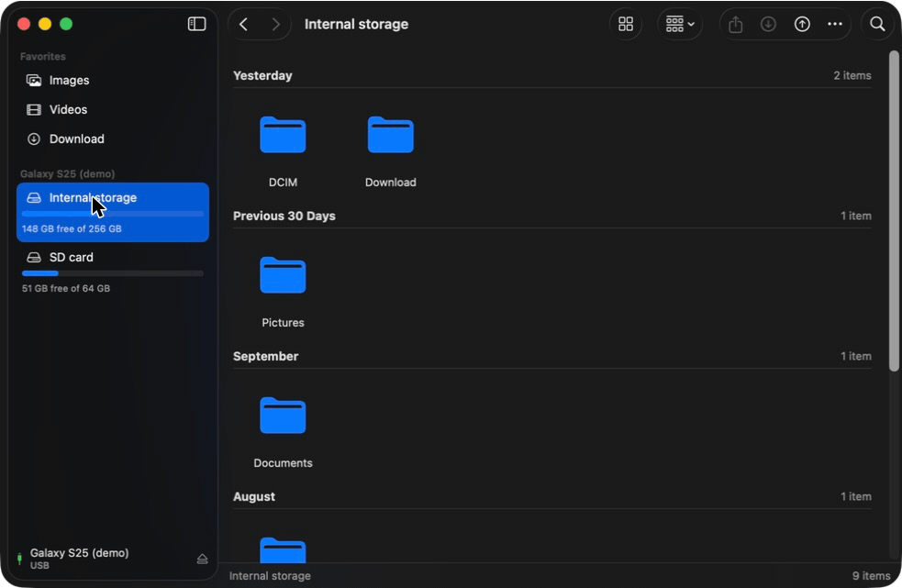Click the Pictures folder name label

[283, 323]
